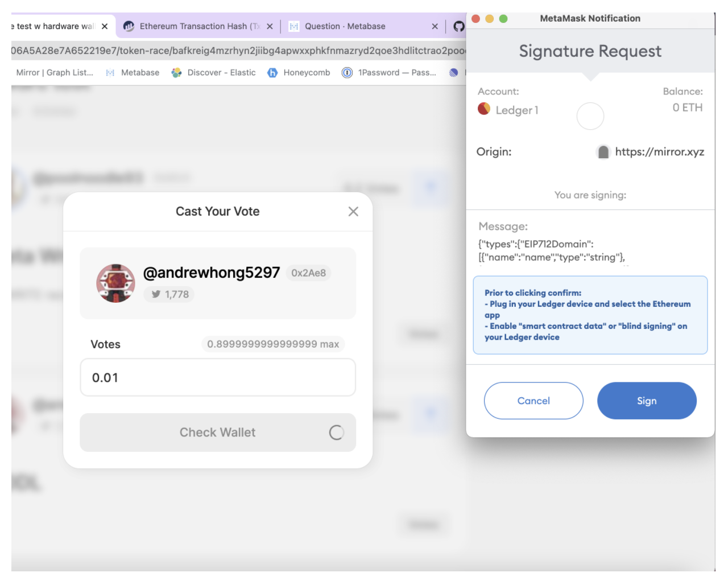Click the andrewhong5297 avatar image
728x585 pixels.
coord(116,283)
